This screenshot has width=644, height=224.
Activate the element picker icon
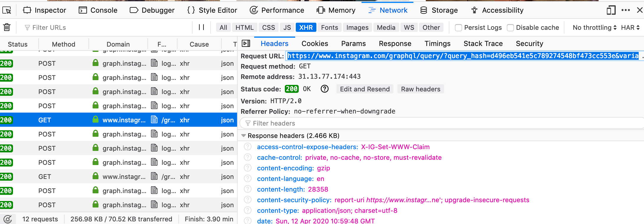pyautogui.click(x=6, y=10)
